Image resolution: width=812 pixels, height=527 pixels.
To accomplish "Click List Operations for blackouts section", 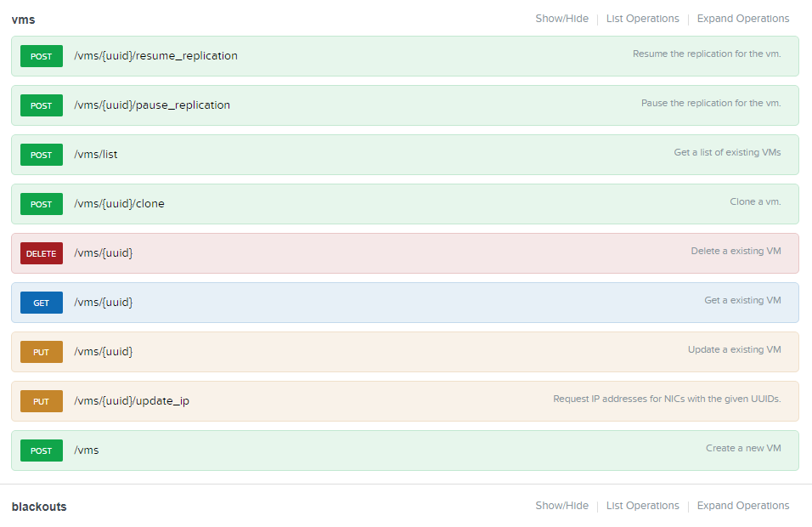I will (x=643, y=505).
